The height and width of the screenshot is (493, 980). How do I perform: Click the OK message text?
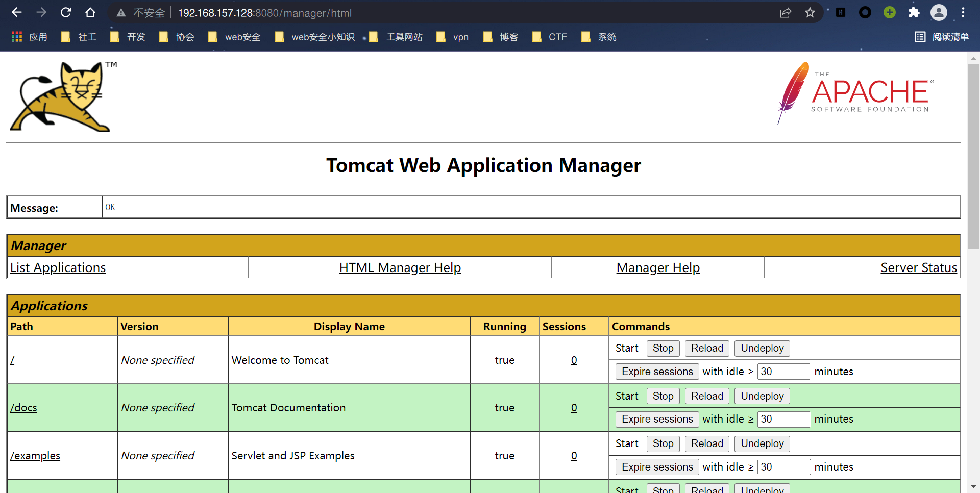tap(110, 207)
